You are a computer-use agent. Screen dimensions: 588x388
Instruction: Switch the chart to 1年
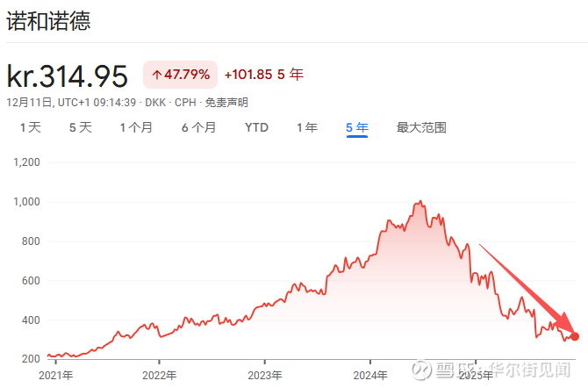click(x=306, y=127)
